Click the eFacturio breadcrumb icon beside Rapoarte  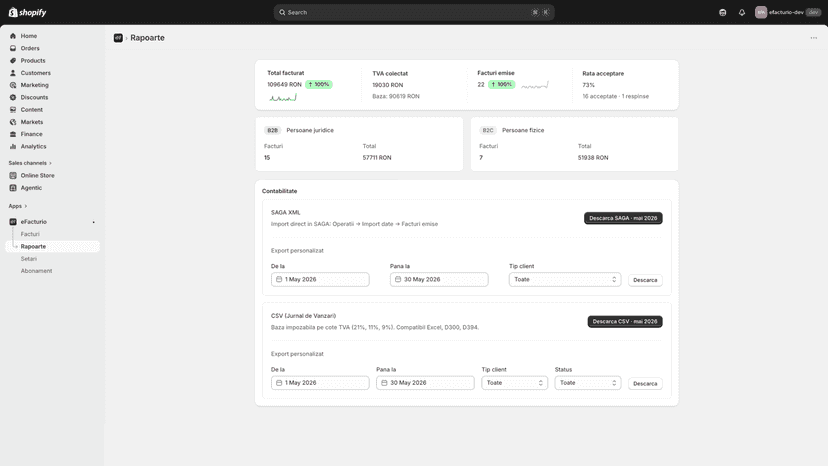118,38
